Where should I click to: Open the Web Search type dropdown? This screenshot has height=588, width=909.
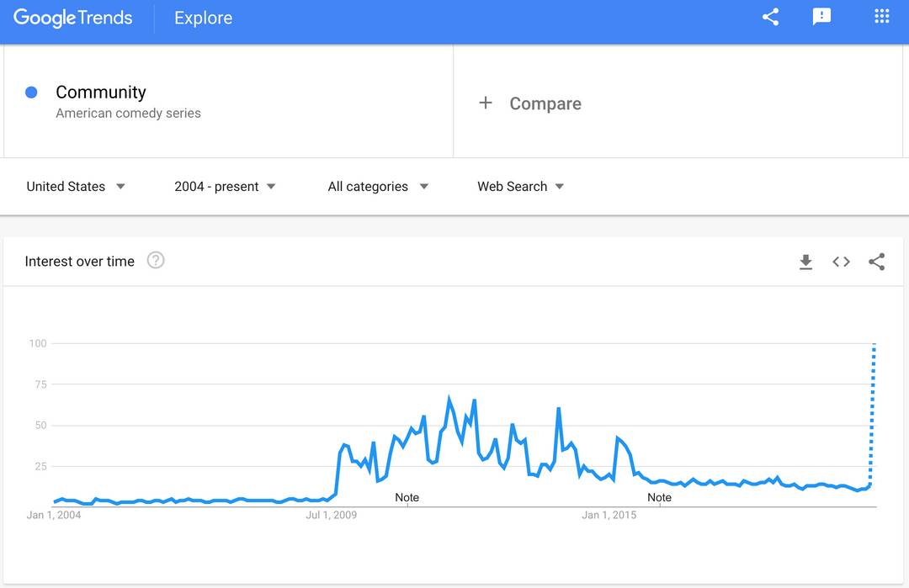(520, 186)
